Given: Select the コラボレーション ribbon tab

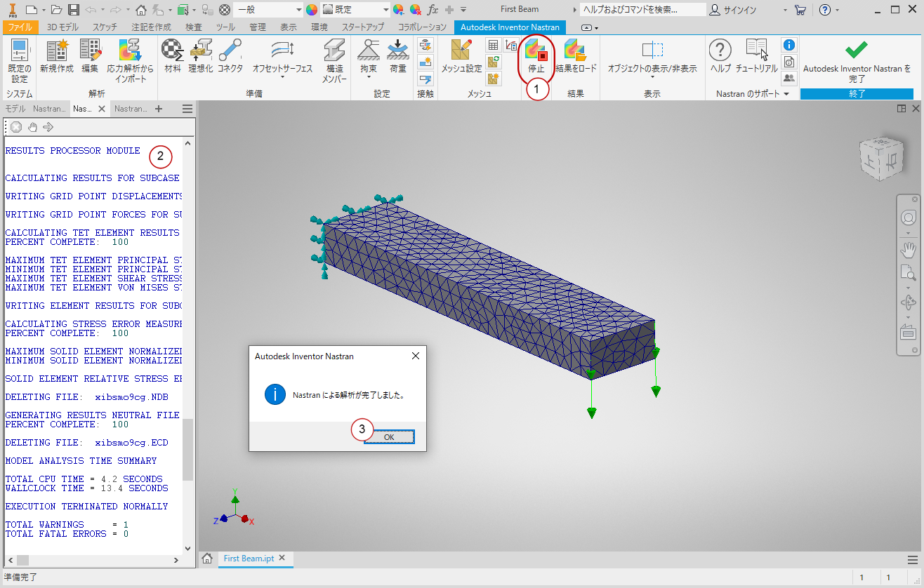Looking at the screenshot, I should 422,27.
